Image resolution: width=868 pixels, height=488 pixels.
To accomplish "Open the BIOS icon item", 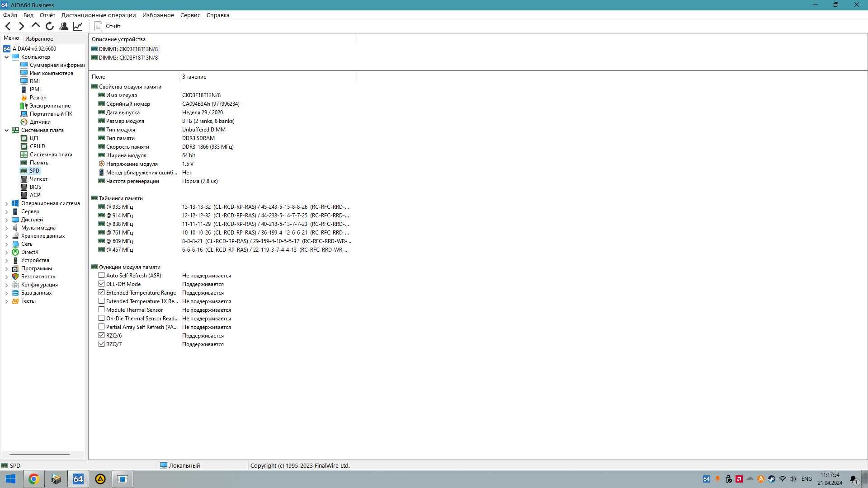I will pos(24,187).
